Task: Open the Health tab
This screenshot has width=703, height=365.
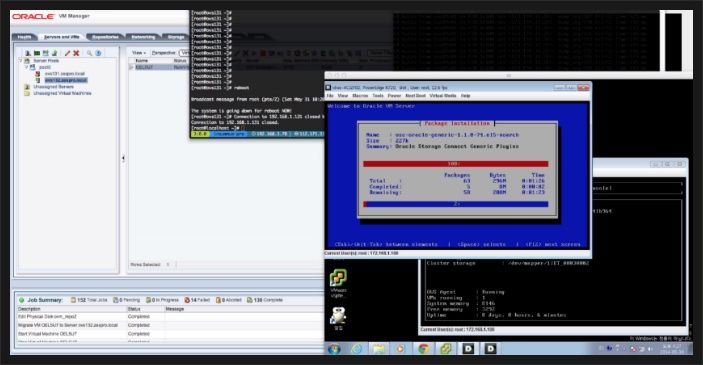Action: coord(25,37)
